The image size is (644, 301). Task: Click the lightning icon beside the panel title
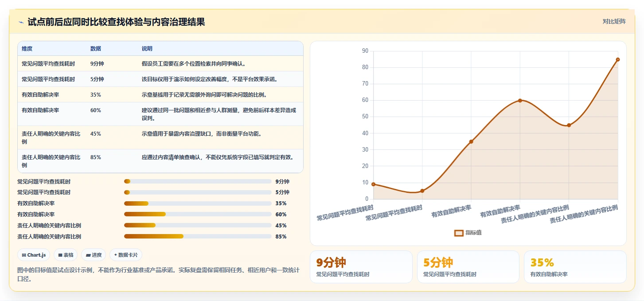tap(21, 22)
